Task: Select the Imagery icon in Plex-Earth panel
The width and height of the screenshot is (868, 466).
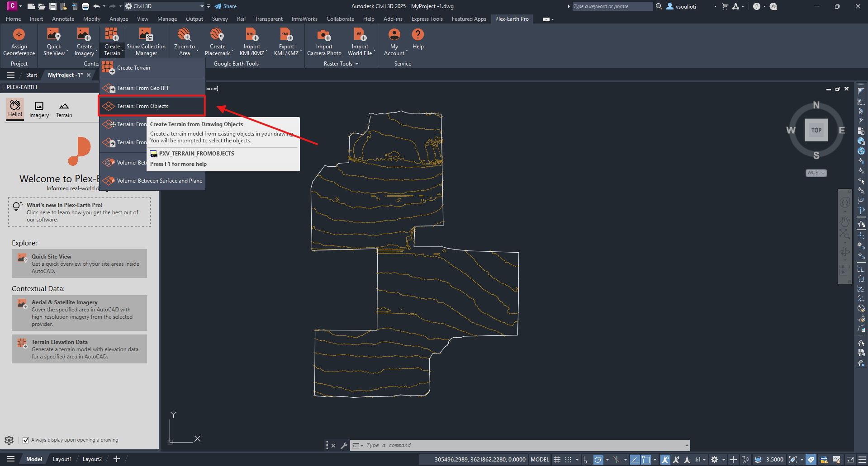Action: (39, 109)
